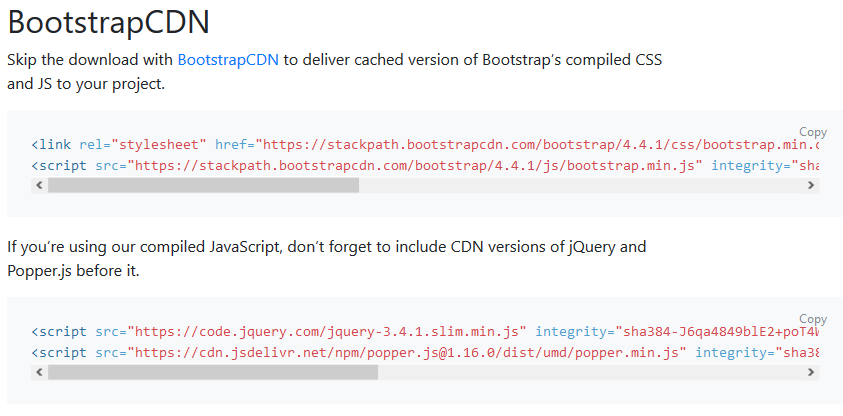843x416 pixels.
Task: Click 'and JS to your project.' text
Action: tap(86, 84)
